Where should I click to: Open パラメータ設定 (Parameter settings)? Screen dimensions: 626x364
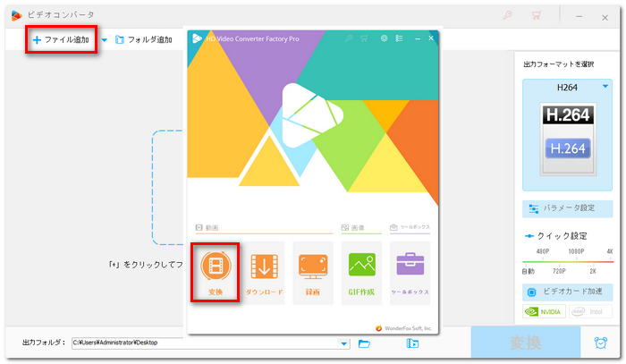(x=569, y=208)
